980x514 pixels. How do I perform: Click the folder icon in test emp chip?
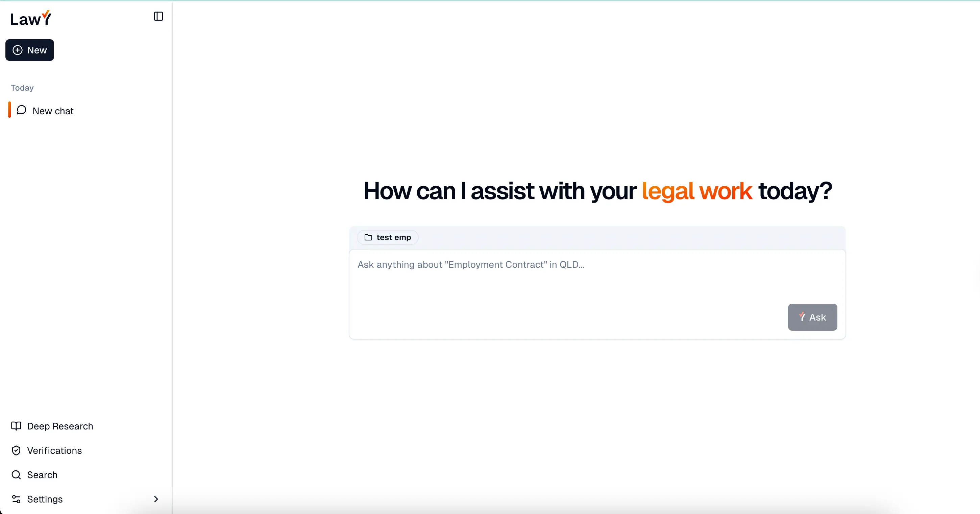click(x=368, y=237)
